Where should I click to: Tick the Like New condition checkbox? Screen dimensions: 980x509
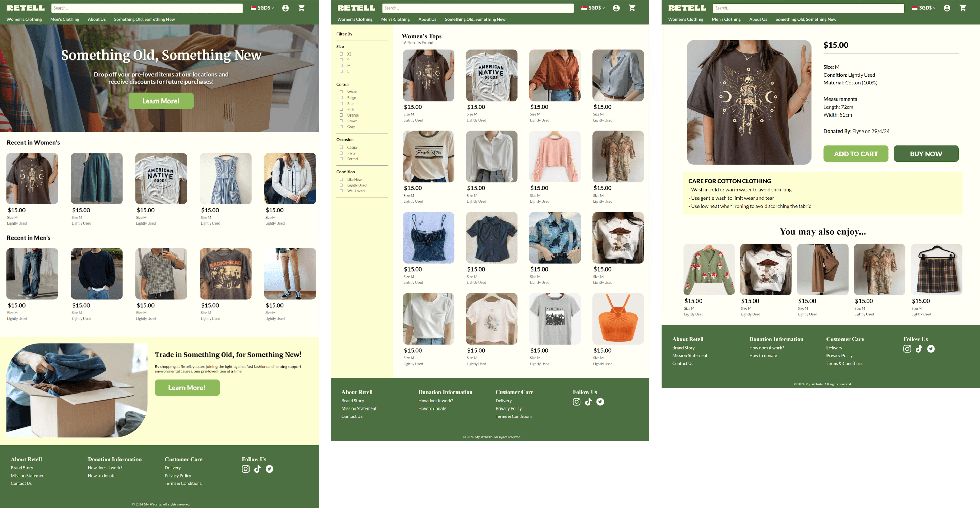pyautogui.click(x=341, y=179)
